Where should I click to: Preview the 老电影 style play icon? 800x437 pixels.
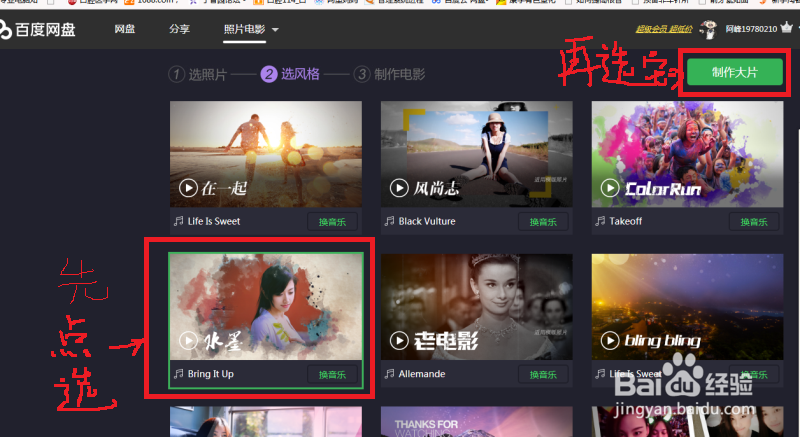[399, 340]
